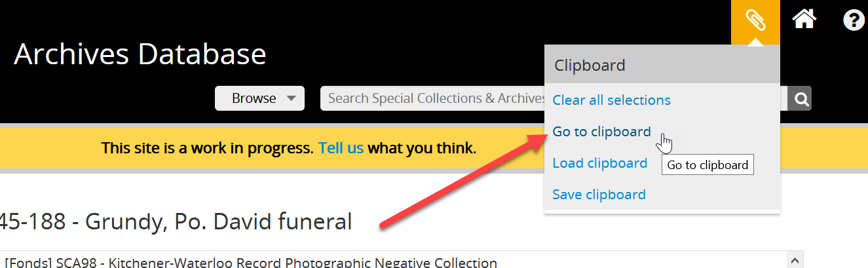Viewport: 868px width, 268px height.
Task: Click the Archives Database site title
Action: click(140, 54)
